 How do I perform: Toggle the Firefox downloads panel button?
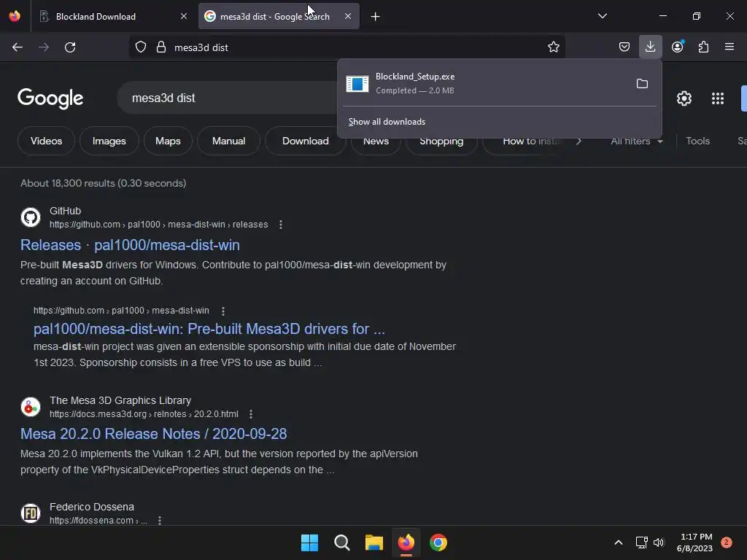(x=650, y=47)
